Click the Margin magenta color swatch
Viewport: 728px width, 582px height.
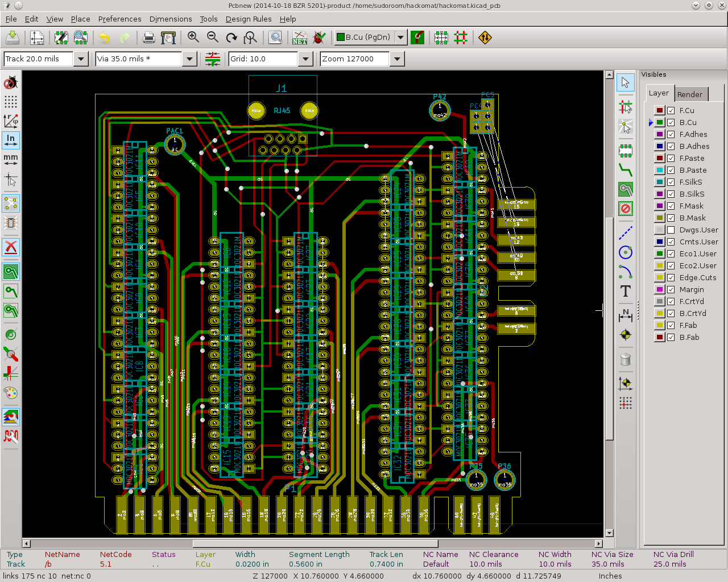659,289
